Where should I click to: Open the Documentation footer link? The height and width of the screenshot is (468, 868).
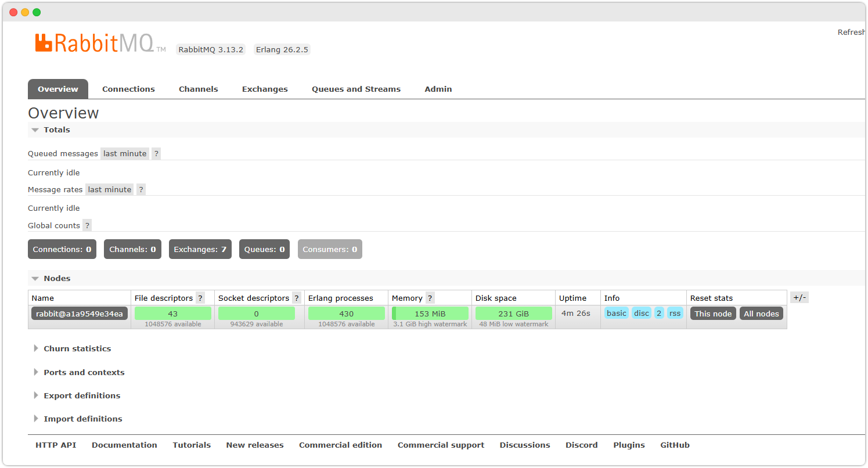tap(124, 445)
